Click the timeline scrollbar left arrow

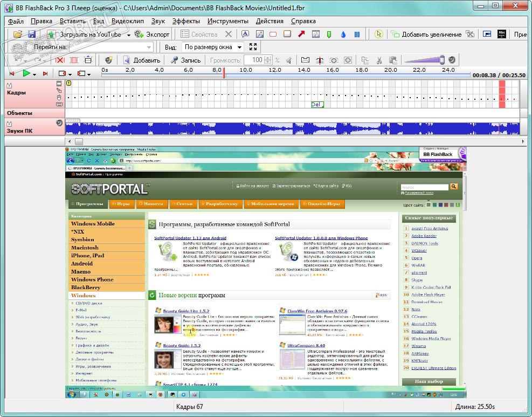point(70,141)
